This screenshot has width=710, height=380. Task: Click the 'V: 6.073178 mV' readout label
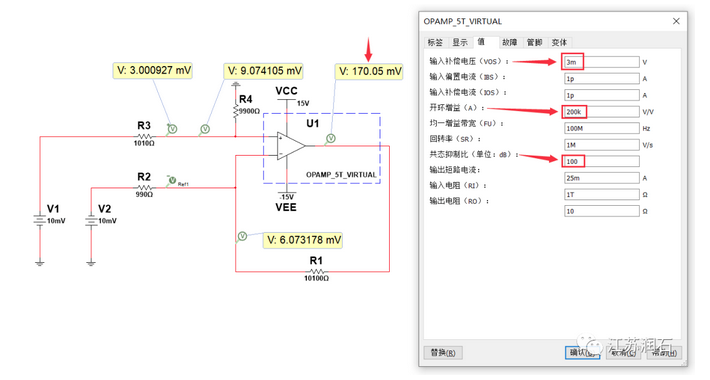click(303, 240)
